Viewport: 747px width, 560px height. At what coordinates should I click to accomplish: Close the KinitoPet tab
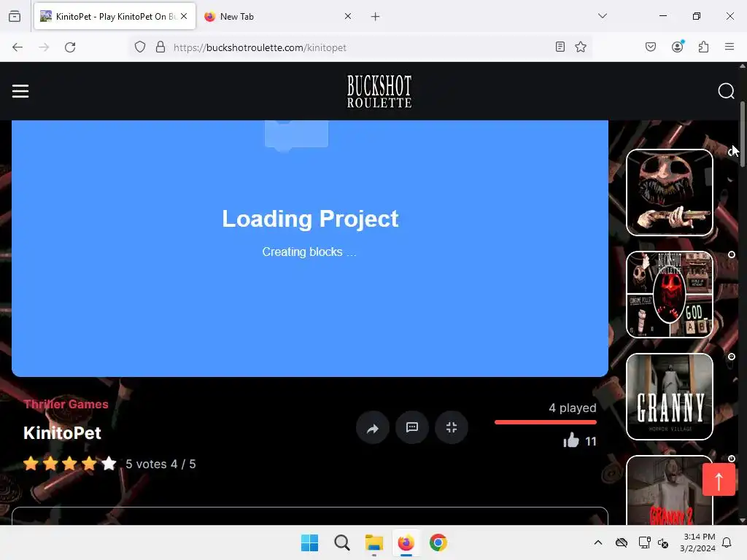pyautogui.click(x=184, y=16)
